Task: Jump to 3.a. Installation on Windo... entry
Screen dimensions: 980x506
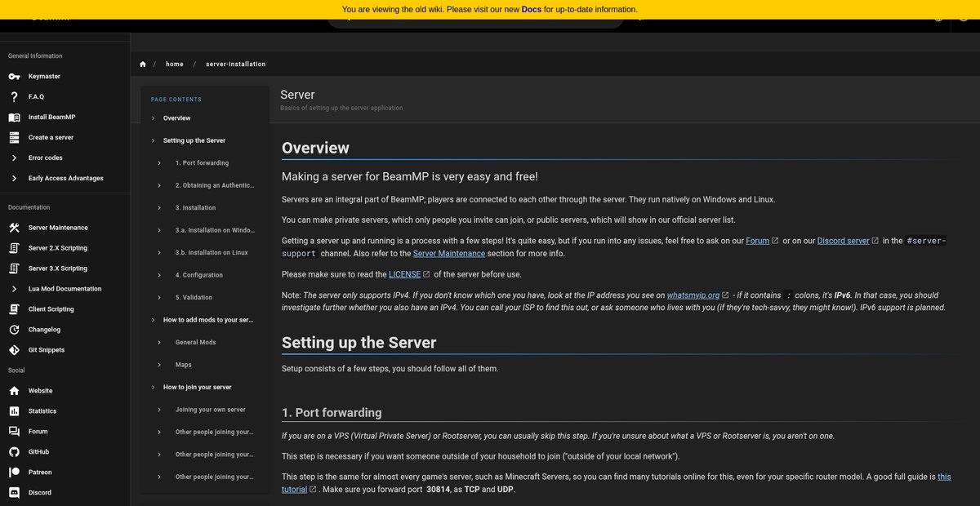Action: pyautogui.click(x=215, y=230)
